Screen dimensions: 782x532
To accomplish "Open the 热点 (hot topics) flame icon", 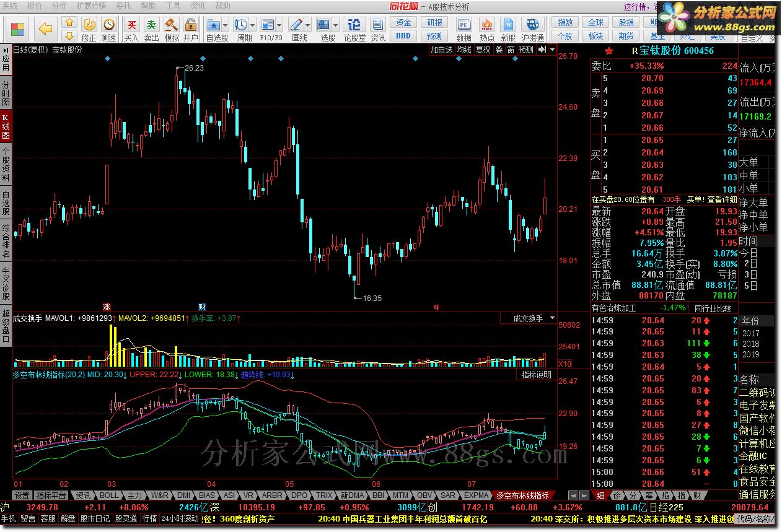I will click(x=487, y=25).
